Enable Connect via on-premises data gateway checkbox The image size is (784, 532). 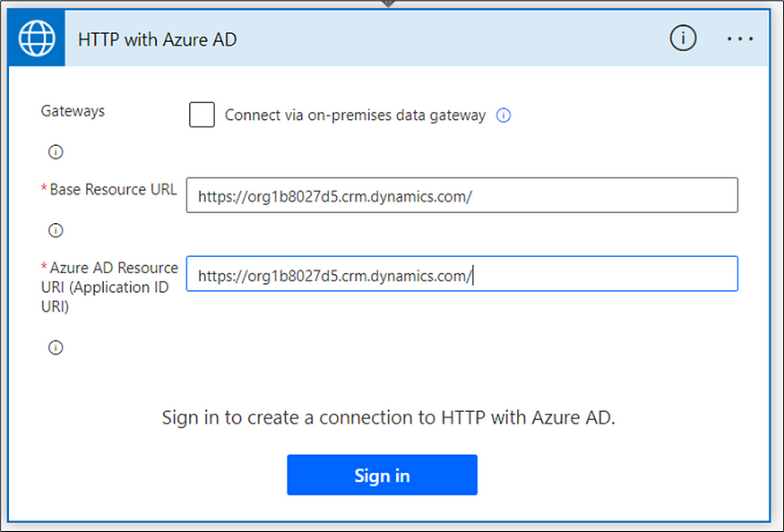coord(202,115)
